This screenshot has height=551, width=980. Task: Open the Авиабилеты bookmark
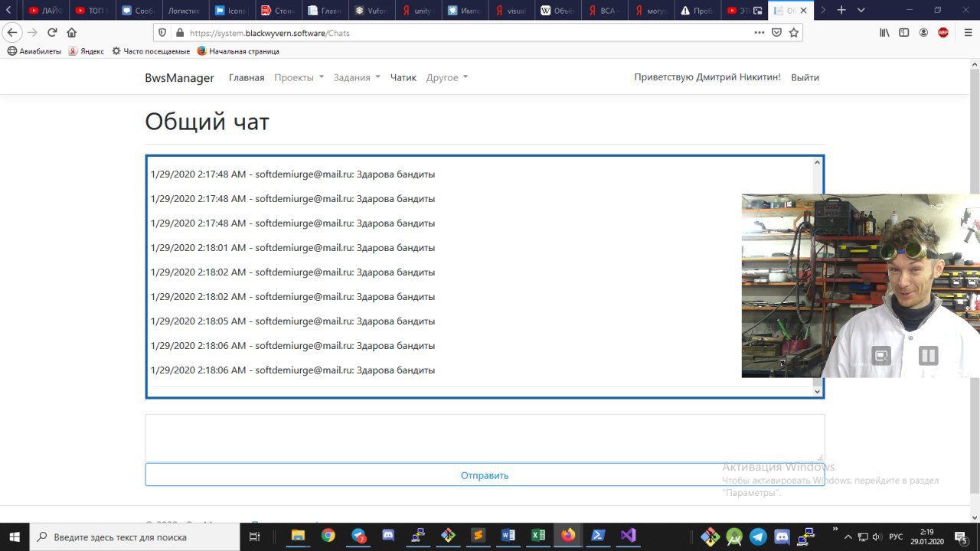click(x=34, y=51)
